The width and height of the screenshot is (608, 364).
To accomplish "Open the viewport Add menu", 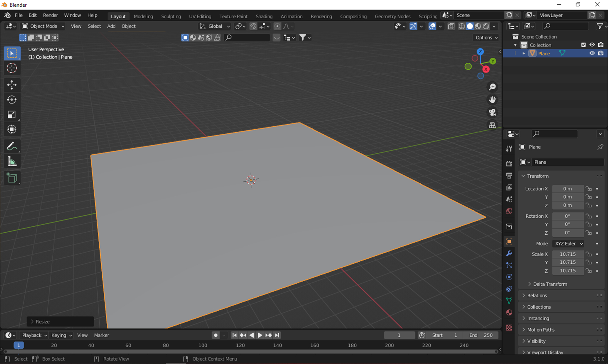I will point(111,26).
